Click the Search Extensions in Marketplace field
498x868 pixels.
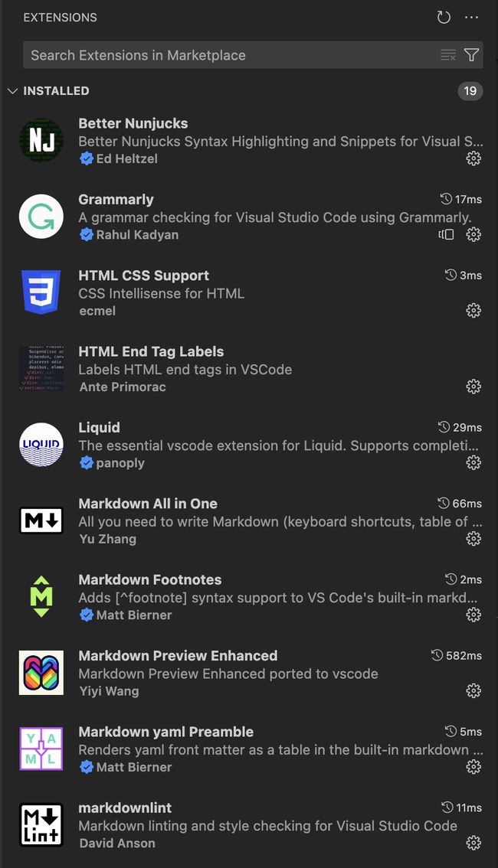click(230, 55)
